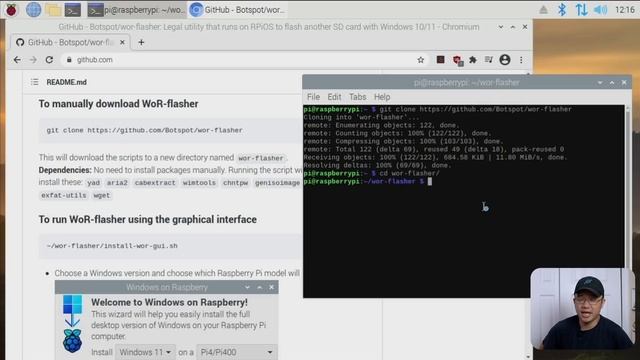
Task: Click the install-wor-gui.sh command code block
Action: 171,246
